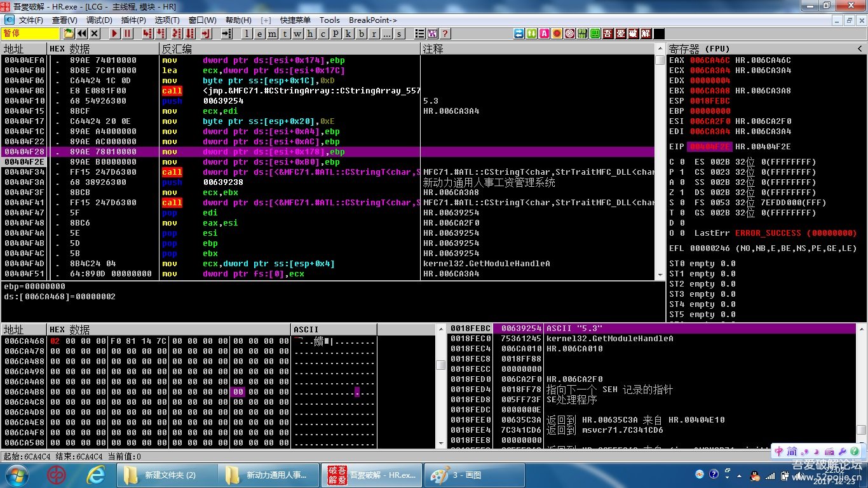868x488 pixels.
Task: Click the black square toolbar icon
Action: click(659, 34)
